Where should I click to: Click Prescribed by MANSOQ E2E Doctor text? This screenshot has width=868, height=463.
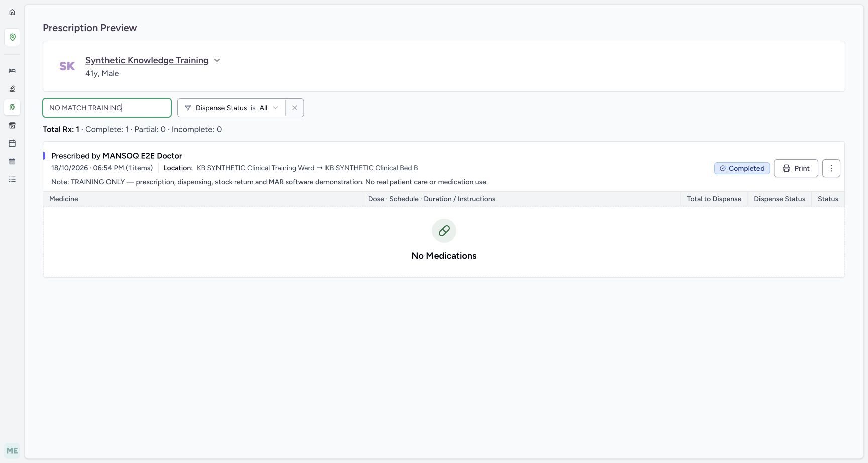(x=117, y=156)
